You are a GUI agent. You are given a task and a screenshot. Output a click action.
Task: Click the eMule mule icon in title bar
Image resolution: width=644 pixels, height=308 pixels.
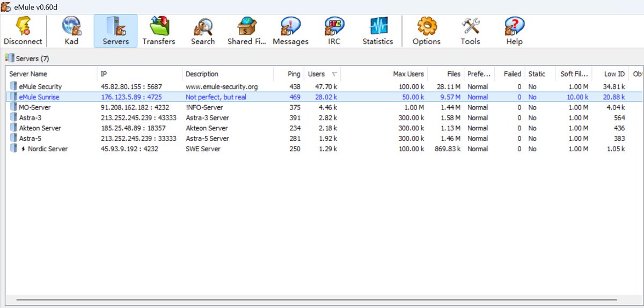pos(6,6)
